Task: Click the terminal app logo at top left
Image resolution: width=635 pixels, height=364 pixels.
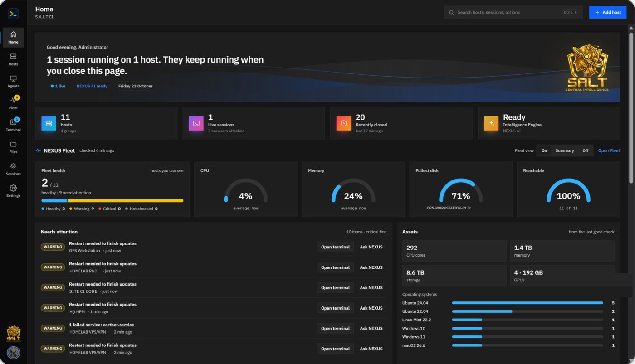Action: [13, 14]
